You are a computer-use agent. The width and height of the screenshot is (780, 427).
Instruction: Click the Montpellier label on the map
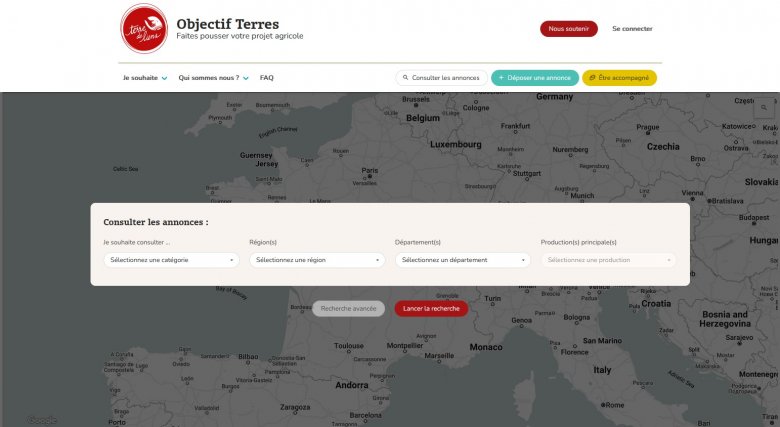405,345
